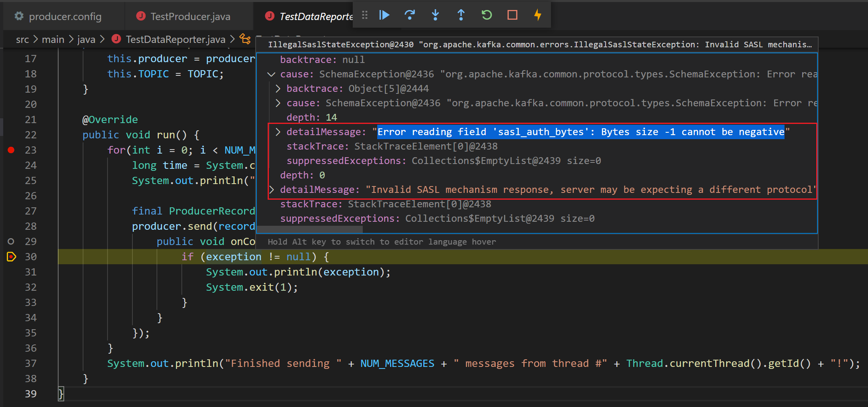
Task: Click the Hot Code Replace lightning icon
Action: 538,15
